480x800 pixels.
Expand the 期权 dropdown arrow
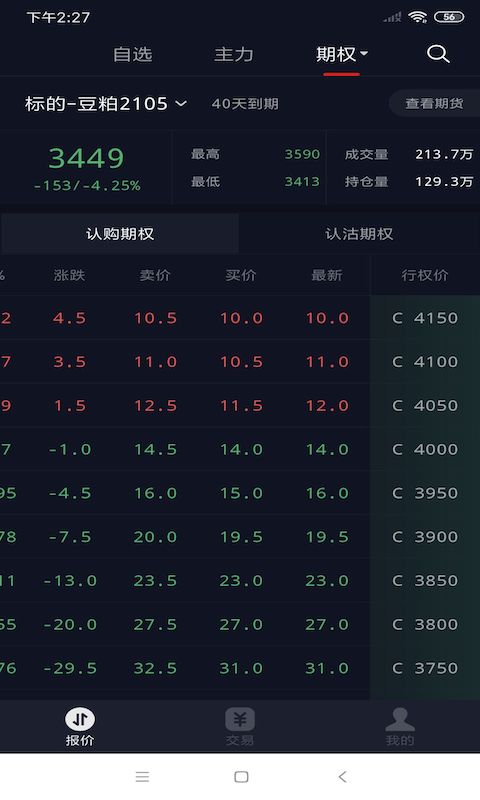tap(364, 53)
